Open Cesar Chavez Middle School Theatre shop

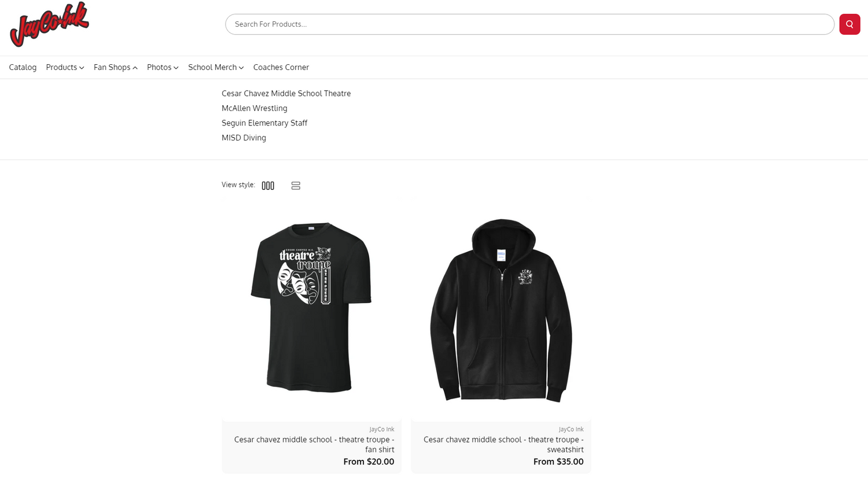click(x=286, y=93)
